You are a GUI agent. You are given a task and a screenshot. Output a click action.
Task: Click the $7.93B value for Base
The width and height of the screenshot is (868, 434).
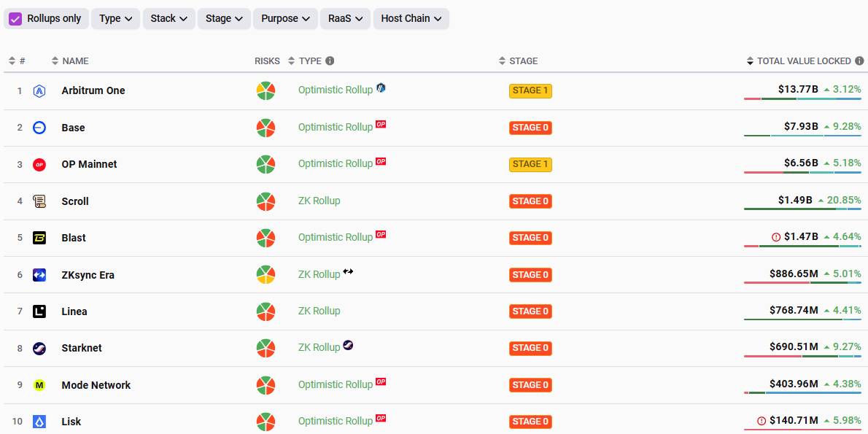[801, 126]
